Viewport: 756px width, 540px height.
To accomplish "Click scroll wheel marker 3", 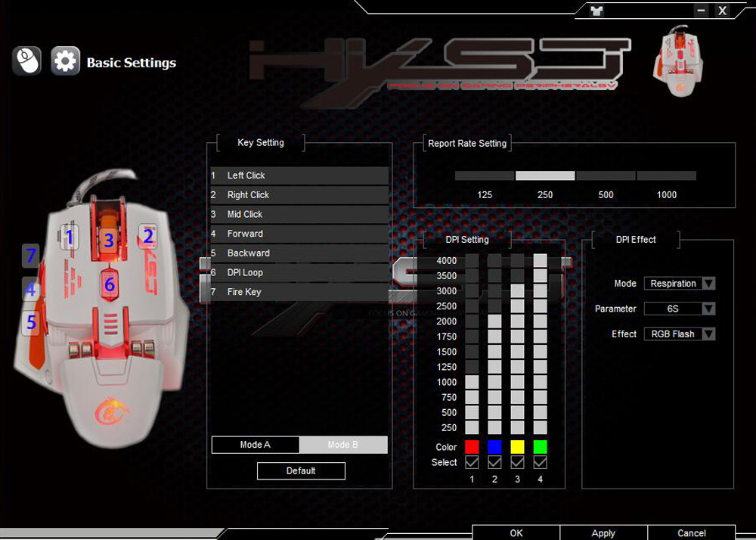I will click(109, 240).
